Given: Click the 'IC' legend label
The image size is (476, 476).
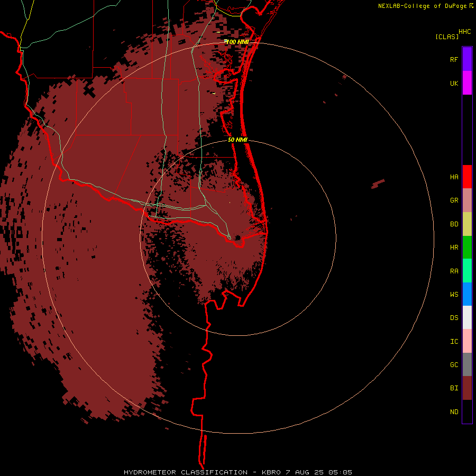Looking at the screenshot, I should [454, 342].
